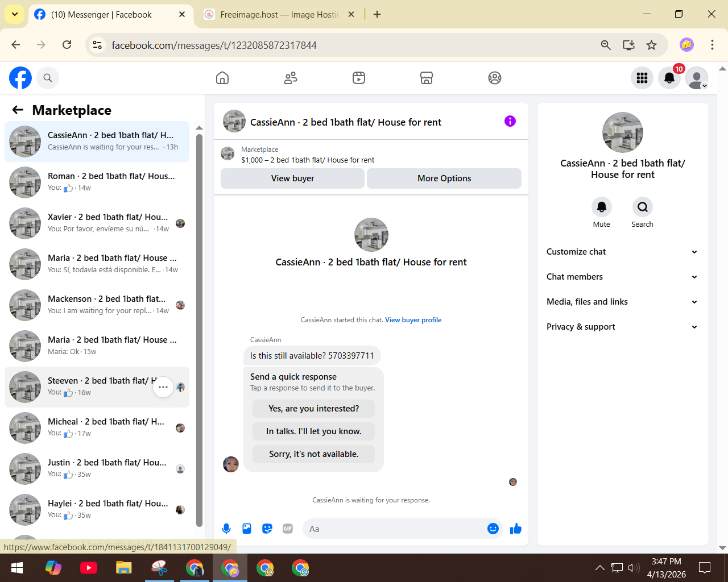Open the Groups icon in top navigation
The image size is (728, 582).
[x=495, y=78]
